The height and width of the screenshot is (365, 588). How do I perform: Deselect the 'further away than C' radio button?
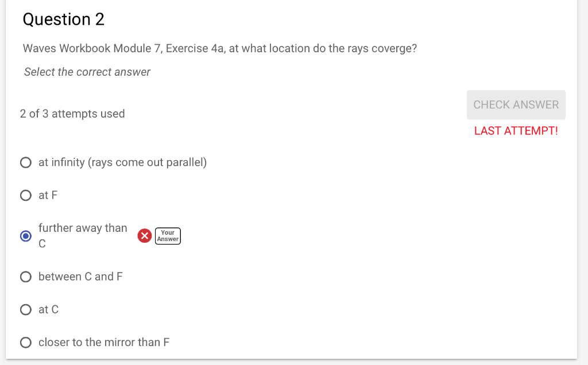tap(25, 236)
